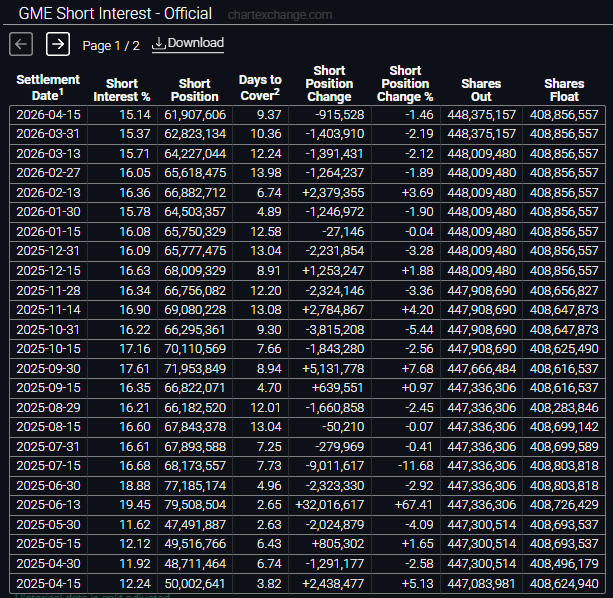
Task: Select the 2025-08-15 settlement date
Action: (x=48, y=426)
